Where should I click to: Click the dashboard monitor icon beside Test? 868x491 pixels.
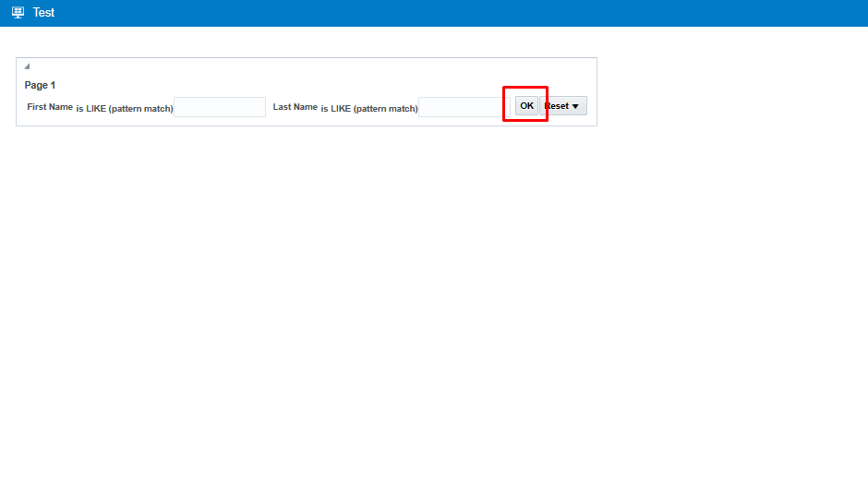[x=18, y=12]
